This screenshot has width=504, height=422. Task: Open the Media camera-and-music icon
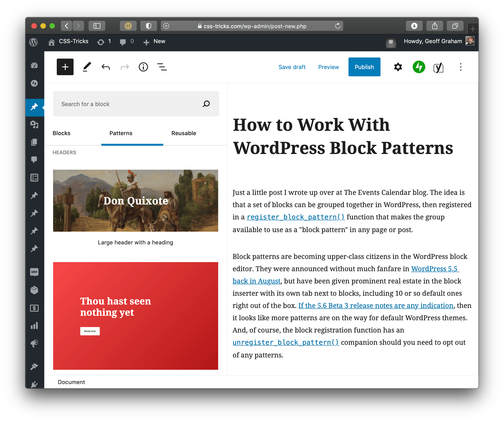click(x=34, y=124)
